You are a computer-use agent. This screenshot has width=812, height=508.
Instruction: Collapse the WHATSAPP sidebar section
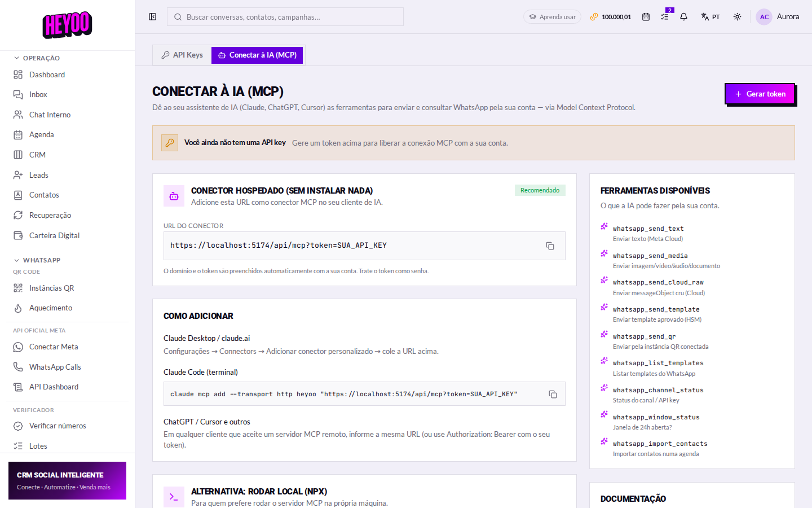pos(37,260)
